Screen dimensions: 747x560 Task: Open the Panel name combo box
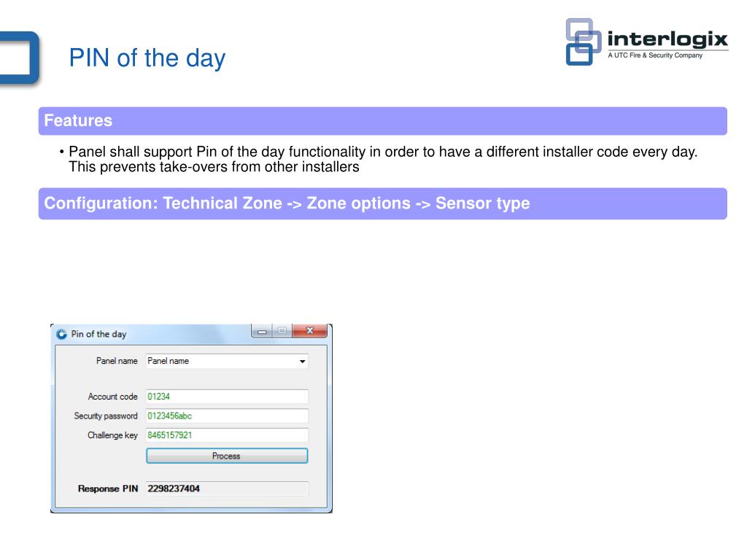click(227, 362)
